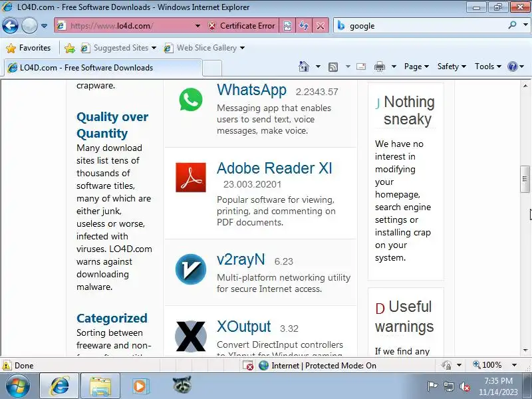Select the LO4D.com browser tab
The image size is (532, 399).
(103, 68)
